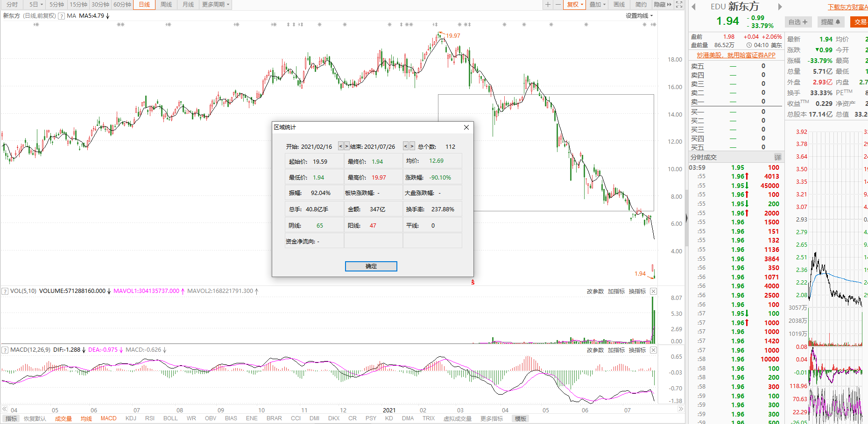Click the 交易 trade button
The image size is (868, 424).
point(860,22)
